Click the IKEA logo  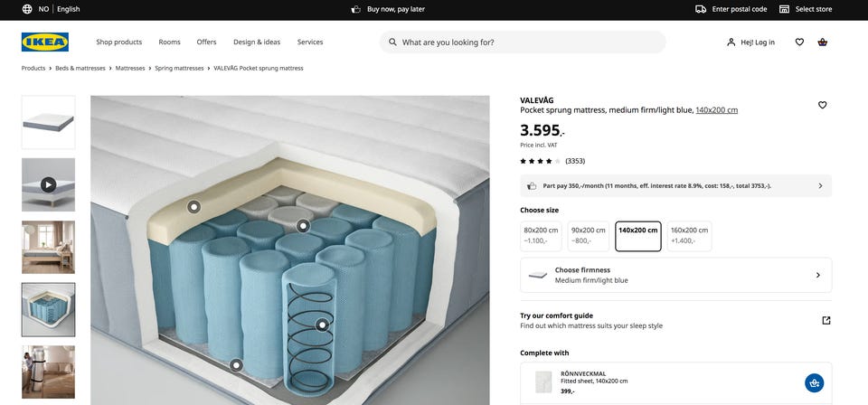(45, 42)
